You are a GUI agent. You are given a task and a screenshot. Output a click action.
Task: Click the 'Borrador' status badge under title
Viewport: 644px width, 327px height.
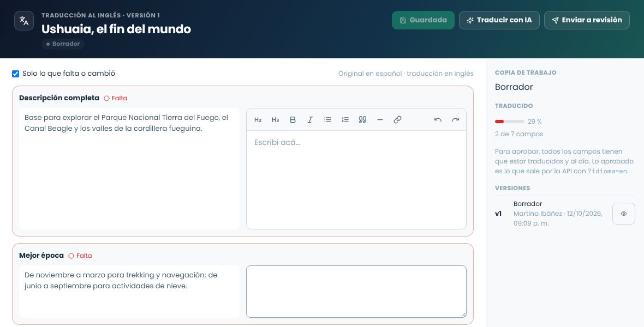(x=63, y=44)
